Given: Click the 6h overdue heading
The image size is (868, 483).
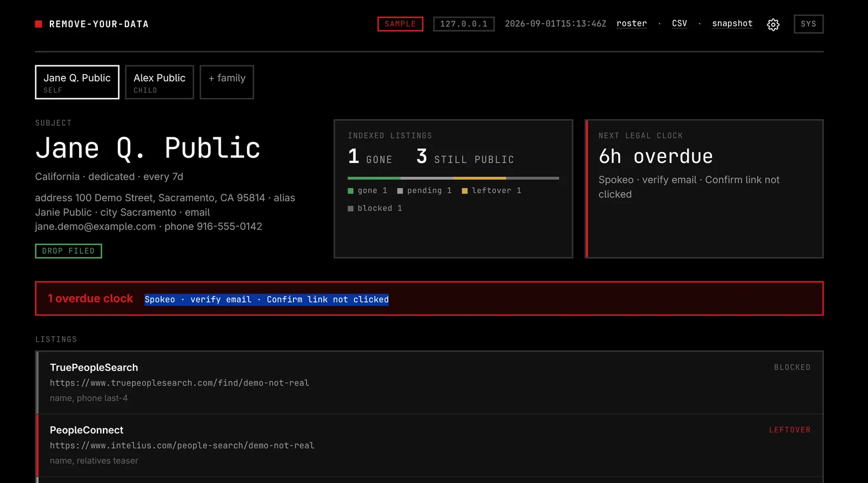Looking at the screenshot, I should point(655,157).
